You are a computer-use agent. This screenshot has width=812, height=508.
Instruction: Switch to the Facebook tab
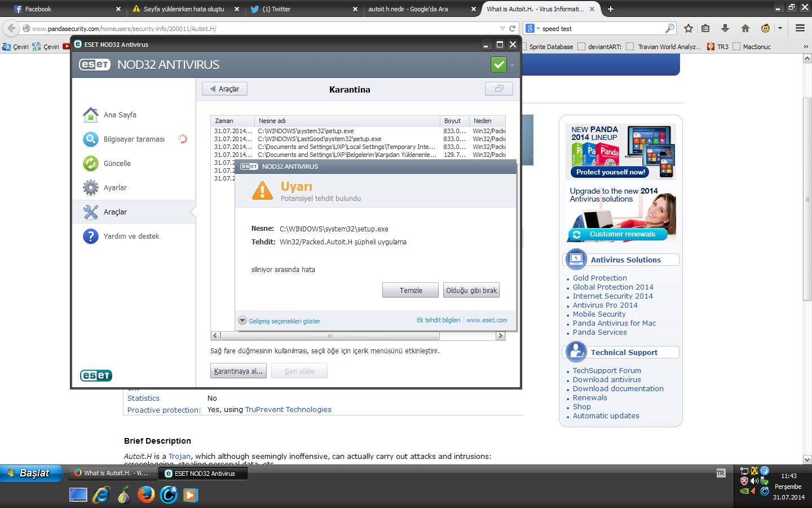click(67, 9)
